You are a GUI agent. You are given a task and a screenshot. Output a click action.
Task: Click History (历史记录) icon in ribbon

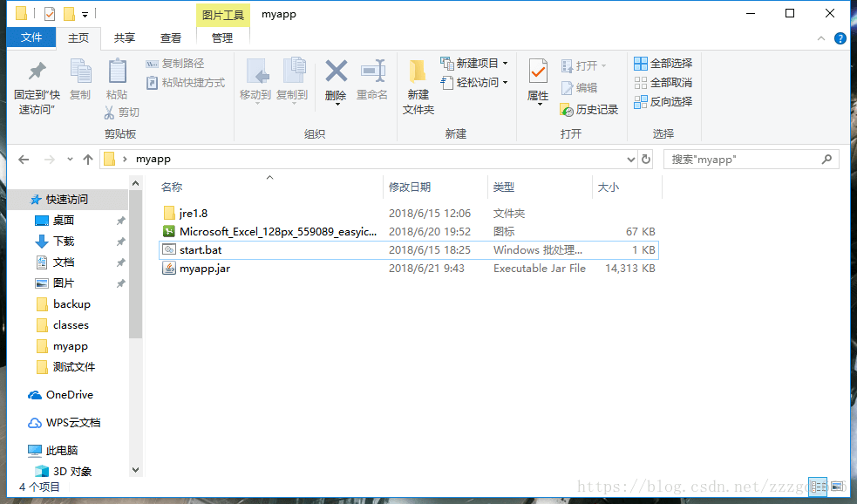click(567, 110)
